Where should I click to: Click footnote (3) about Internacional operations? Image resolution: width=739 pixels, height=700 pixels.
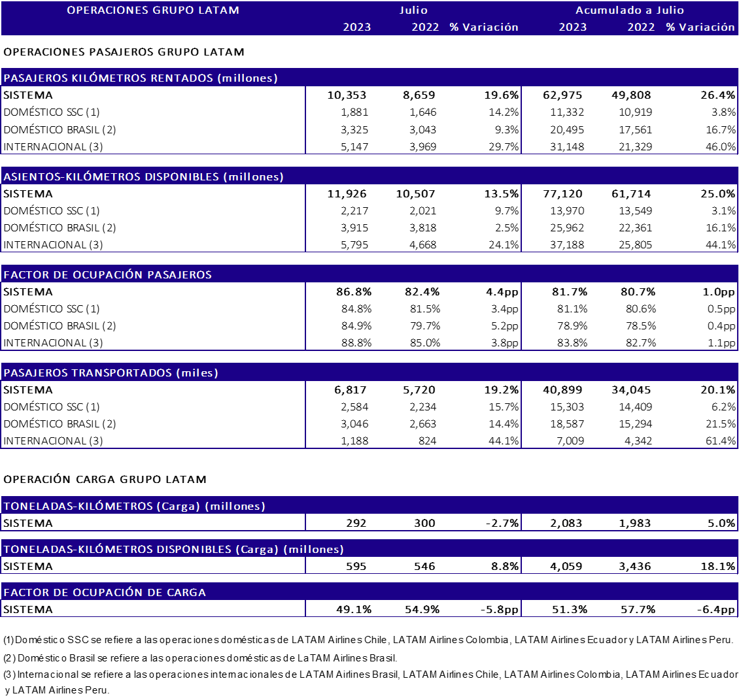(x=370, y=682)
